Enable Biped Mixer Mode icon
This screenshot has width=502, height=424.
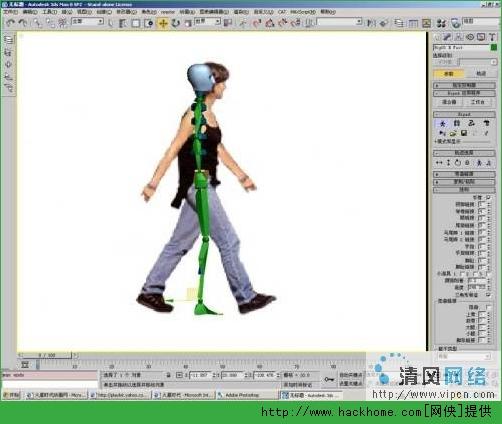tap(486, 123)
